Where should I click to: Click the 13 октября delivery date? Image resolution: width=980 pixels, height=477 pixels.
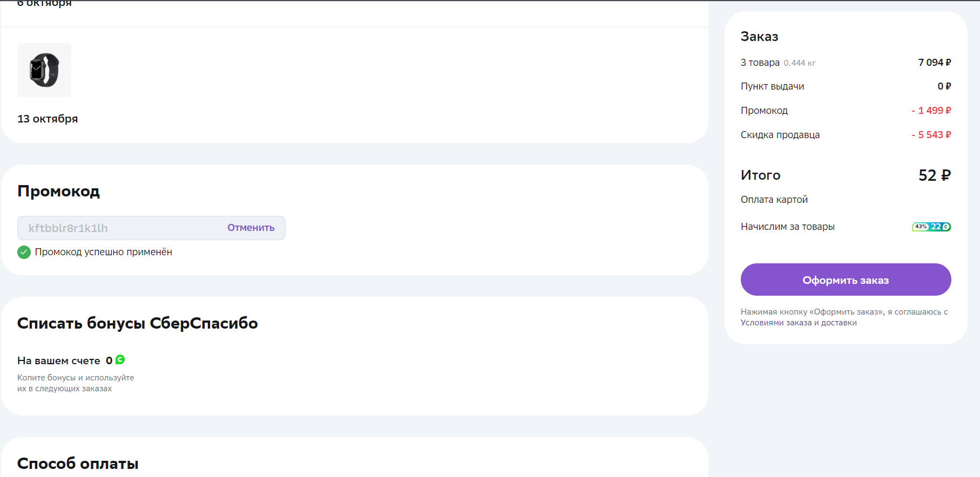pos(48,119)
